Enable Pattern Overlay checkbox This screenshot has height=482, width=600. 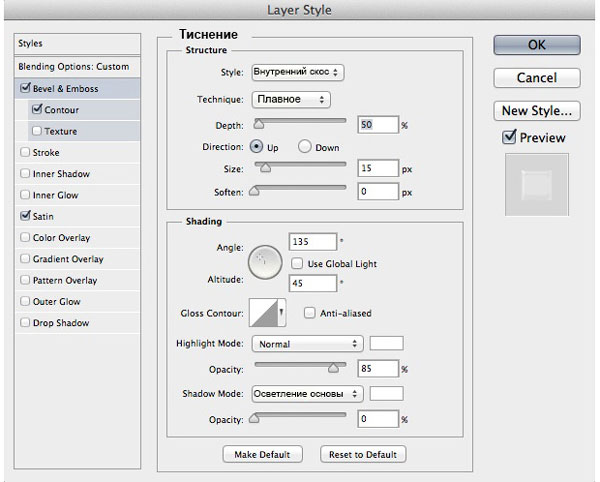click(x=25, y=280)
